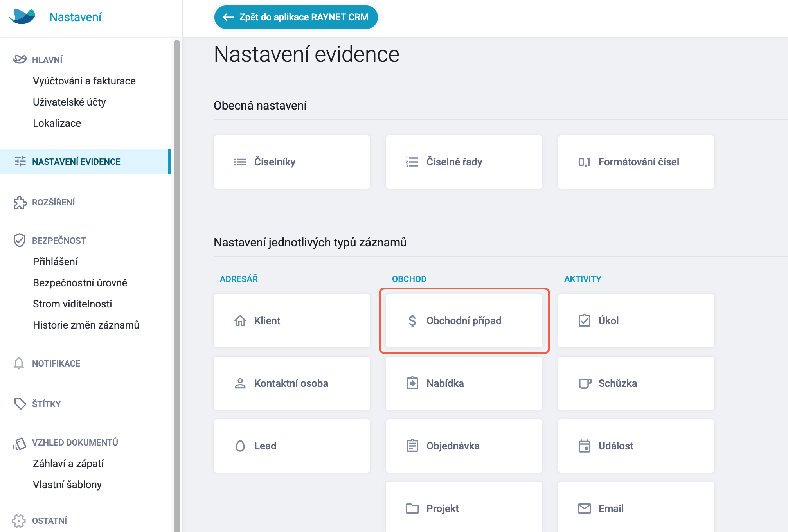Click the Bezpečnost shield icon

click(x=19, y=240)
